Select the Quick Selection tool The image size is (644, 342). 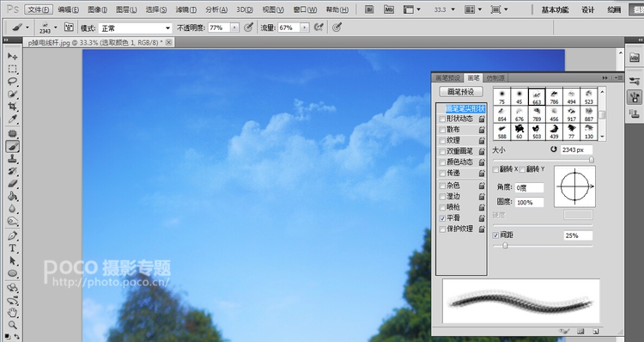pos(12,94)
